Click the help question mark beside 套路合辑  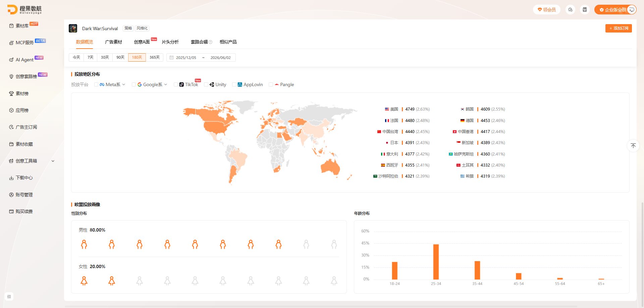tap(210, 42)
